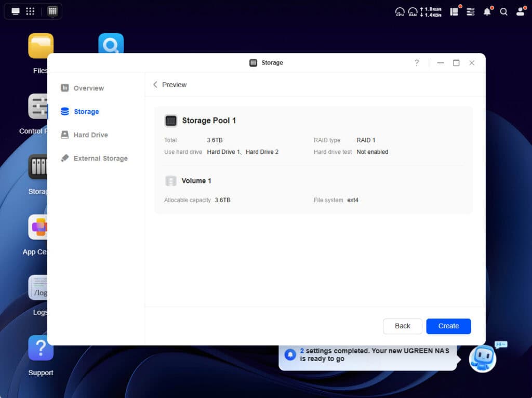Viewport: 532px width, 398px height.
Task: Show desktop using the monitor icon
Action: click(16, 11)
